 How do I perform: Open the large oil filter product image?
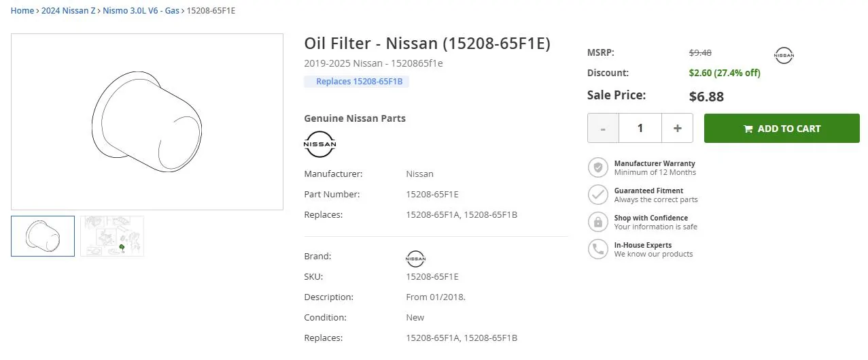(x=147, y=122)
